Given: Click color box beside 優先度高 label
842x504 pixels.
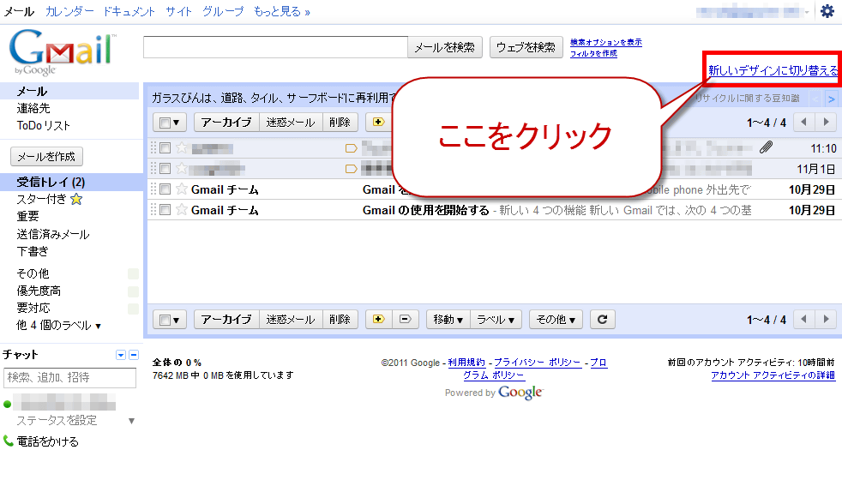Looking at the screenshot, I should pyautogui.click(x=133, y=291).
